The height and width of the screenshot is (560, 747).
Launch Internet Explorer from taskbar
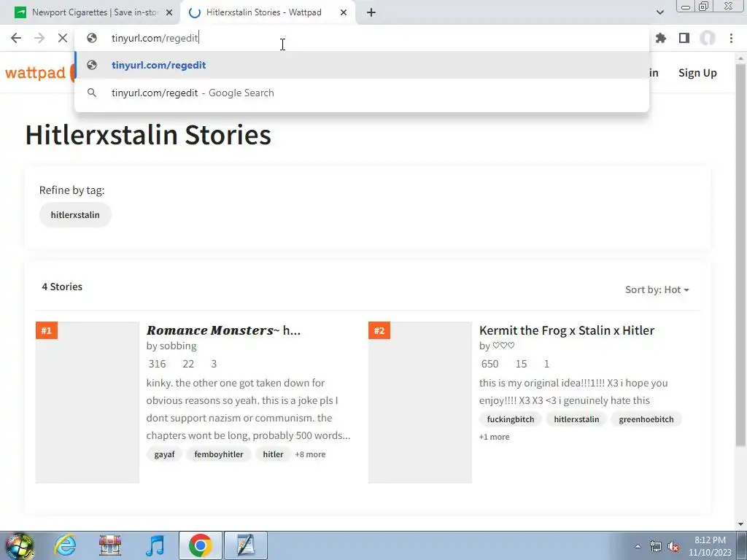(x=65, y=545)
